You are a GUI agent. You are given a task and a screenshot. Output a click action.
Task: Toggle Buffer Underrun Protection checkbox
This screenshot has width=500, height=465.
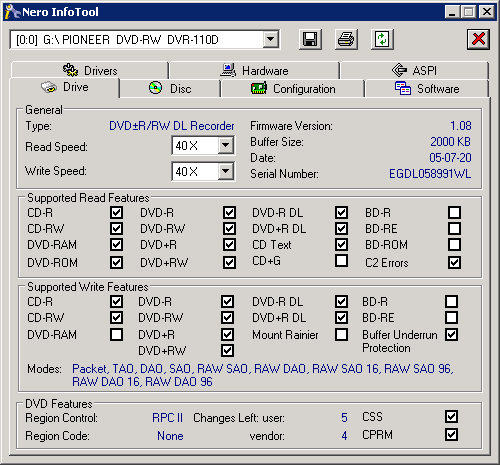[x=451, y=334]
